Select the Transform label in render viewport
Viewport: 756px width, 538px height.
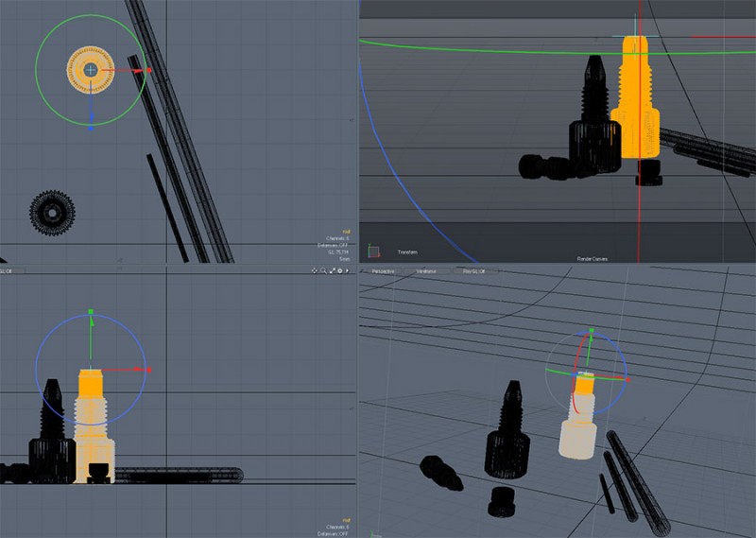pyautogui.click(x=407, y=252)
